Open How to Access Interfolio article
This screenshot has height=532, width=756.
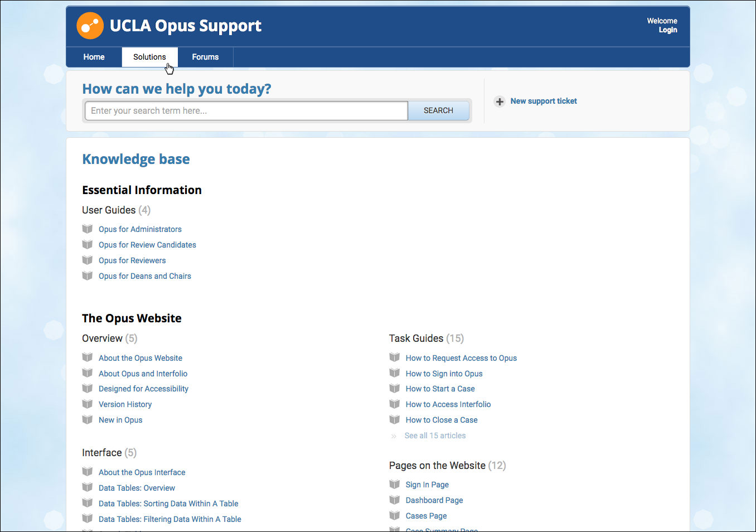(x=448, y=404)
